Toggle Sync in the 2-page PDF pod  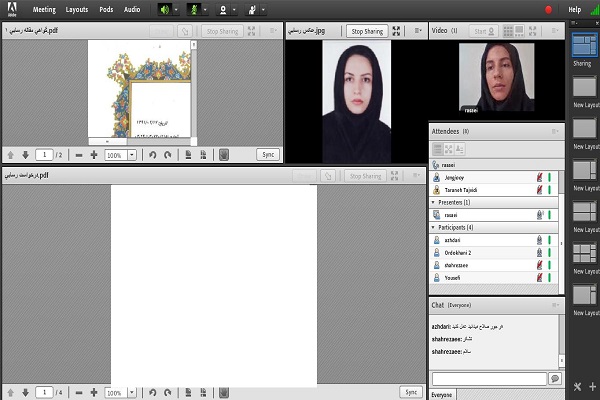click(x=268, y=155)
